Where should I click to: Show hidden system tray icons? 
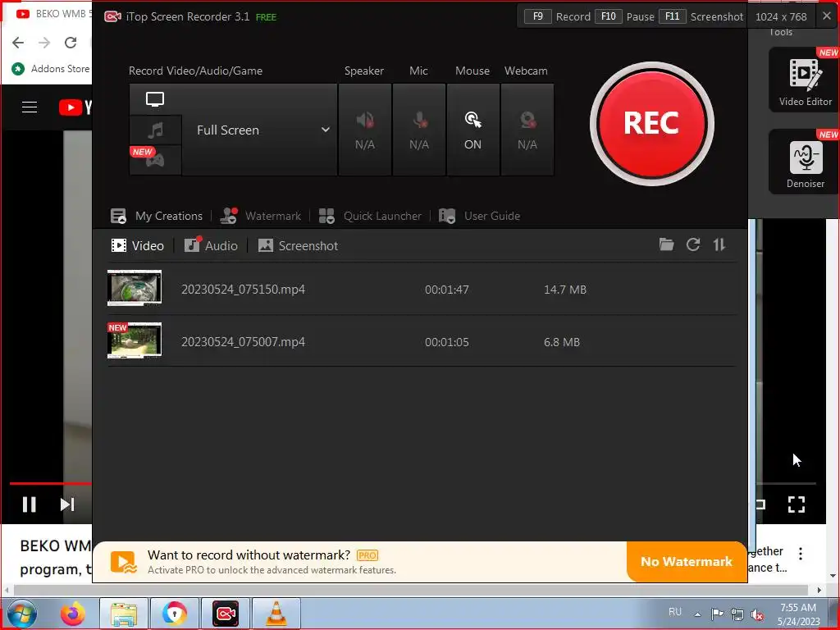tap(697, 614)
